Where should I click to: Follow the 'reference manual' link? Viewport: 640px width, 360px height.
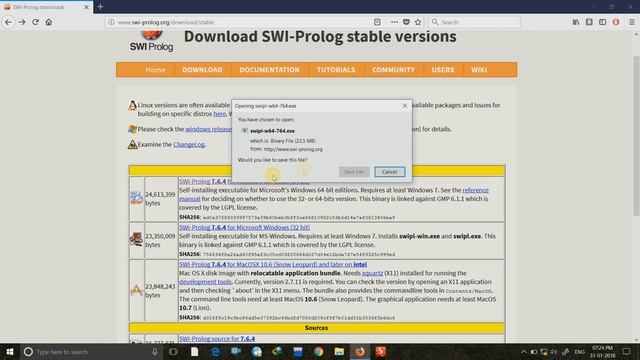(476, 190)
